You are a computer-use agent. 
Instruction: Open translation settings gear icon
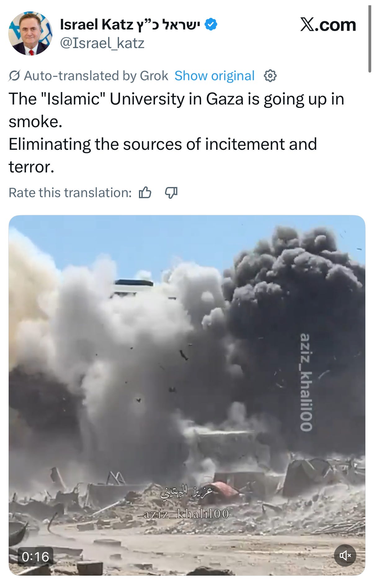270,76
